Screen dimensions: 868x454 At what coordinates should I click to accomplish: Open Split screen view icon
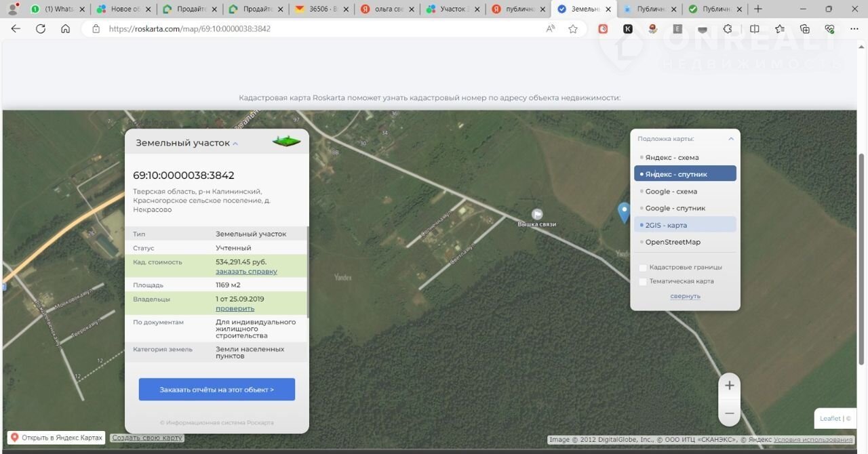(x=754, y=29)
